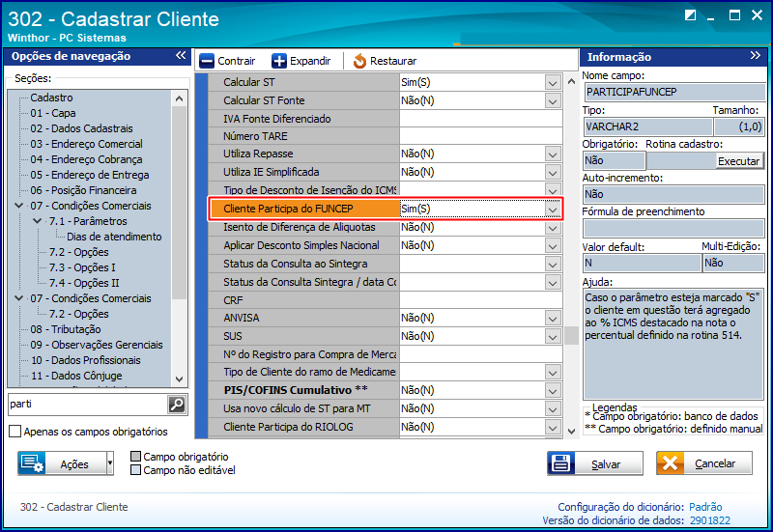
Task: Open Usa novo cálculo de ST dropdown
Action: pyautogui.click(x=553, y=408)
